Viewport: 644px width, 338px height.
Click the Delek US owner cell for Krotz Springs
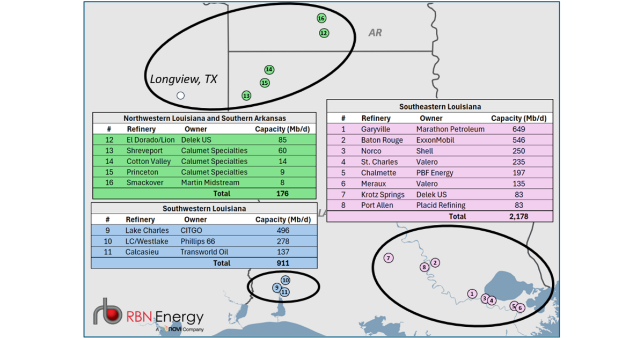pos(431,194)
